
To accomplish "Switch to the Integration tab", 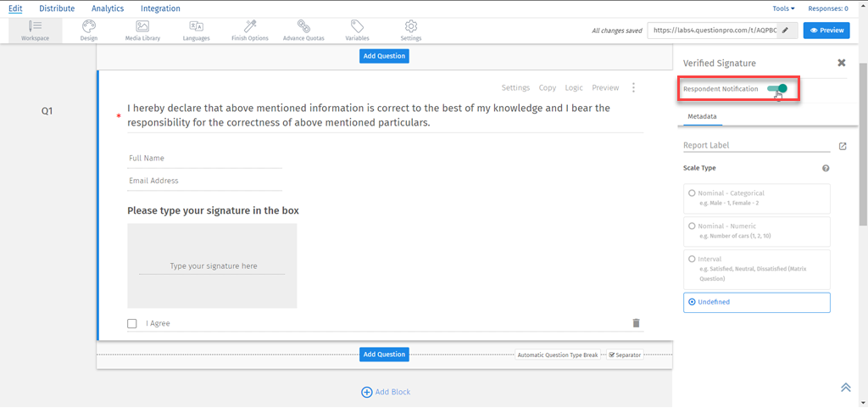I will pos(160,8).
